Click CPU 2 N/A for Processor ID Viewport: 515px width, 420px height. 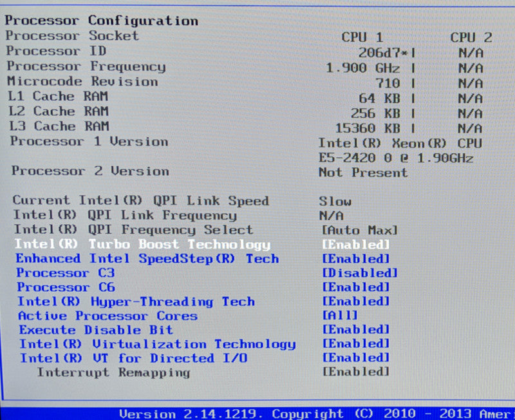471,53
